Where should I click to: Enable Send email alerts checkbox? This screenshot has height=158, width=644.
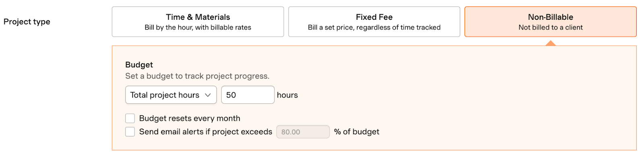tap(130, 132)
